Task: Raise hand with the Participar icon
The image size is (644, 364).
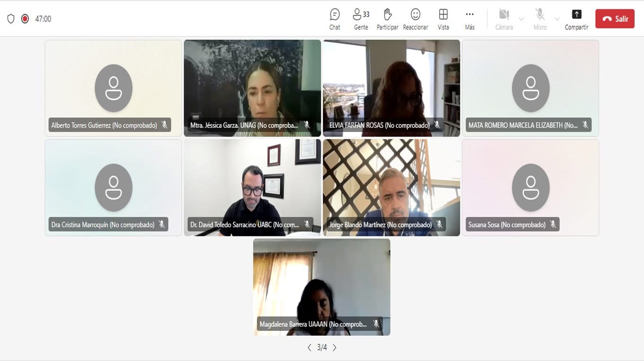Action: point(388,19)
